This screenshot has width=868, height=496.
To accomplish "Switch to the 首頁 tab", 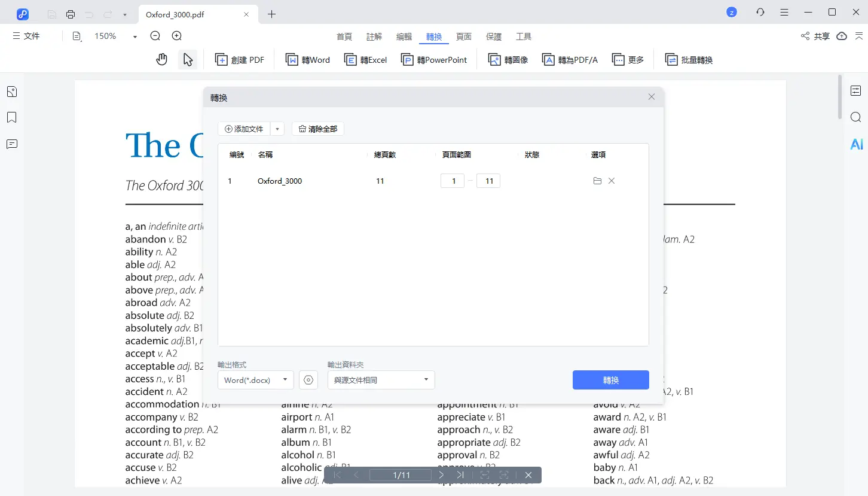I will click(344, 36).
